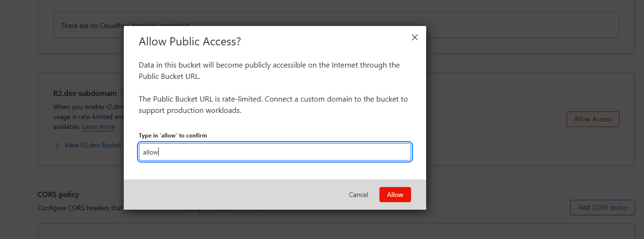Click the publicly accessible data warning paragraph
Screen dimensions: 644x239
269,70
